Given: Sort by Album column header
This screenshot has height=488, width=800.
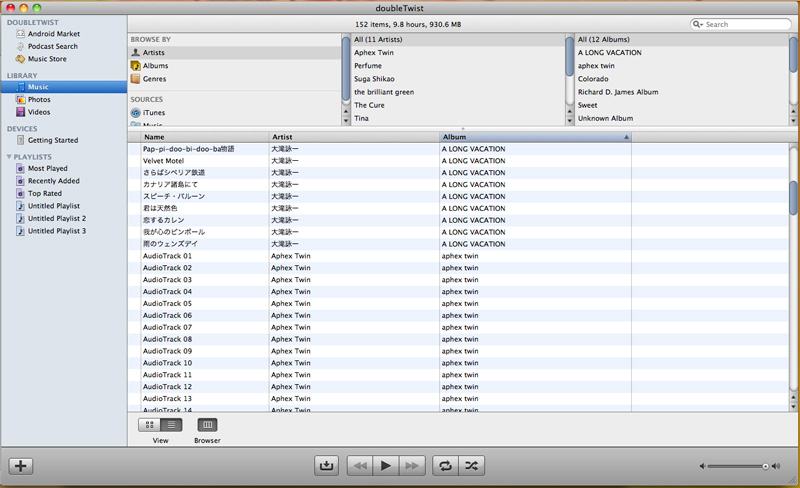Looking at the screenshot, I should point(535,136).
